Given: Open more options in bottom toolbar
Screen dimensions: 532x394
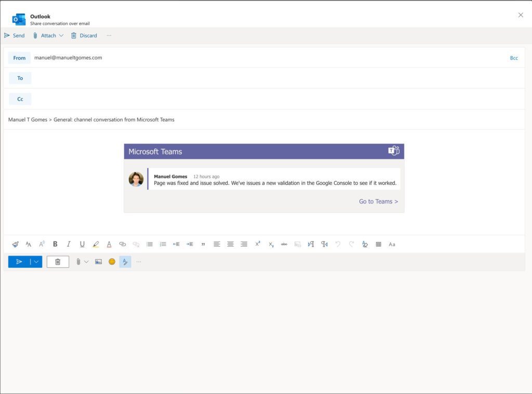Looking at the screenshot, I should tap(138, 262).
